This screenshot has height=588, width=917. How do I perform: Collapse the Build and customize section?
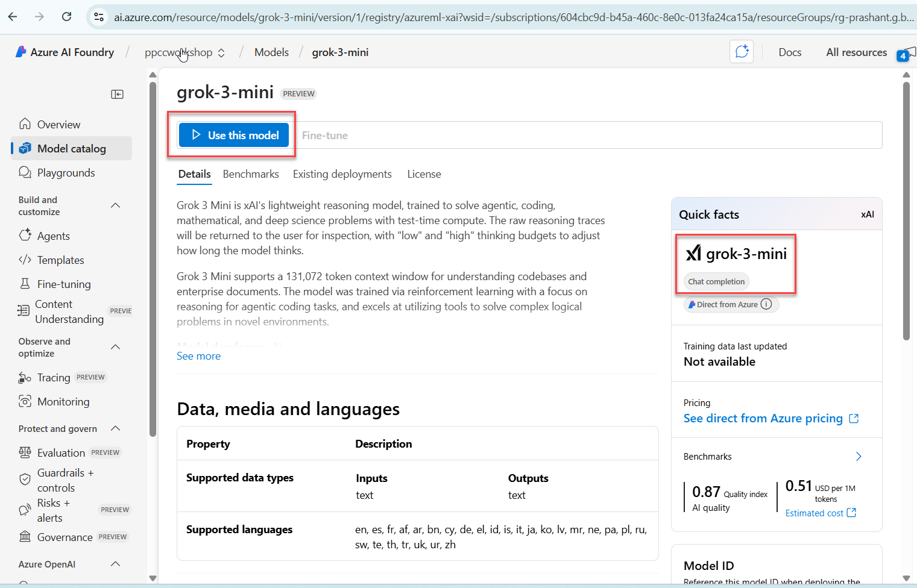coord(116,205)
